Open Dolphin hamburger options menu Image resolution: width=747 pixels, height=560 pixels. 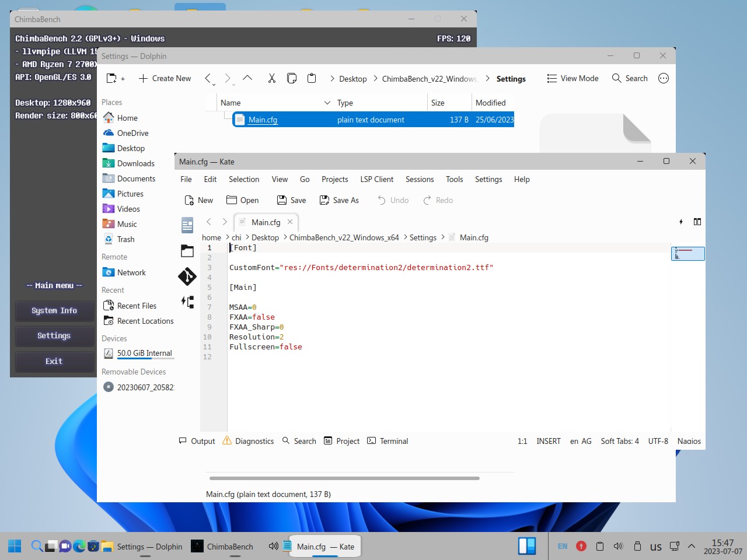point(664,78)
